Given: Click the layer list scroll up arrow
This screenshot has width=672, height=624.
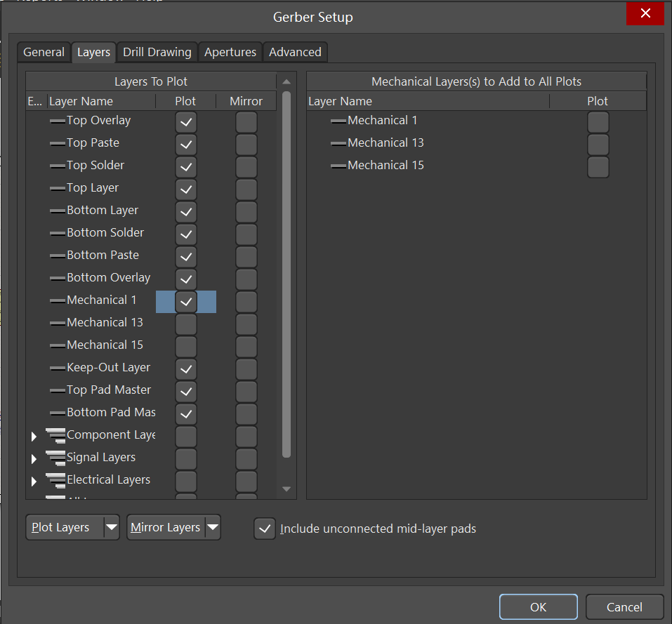Looking at the screenshot, I should [286, 81].
